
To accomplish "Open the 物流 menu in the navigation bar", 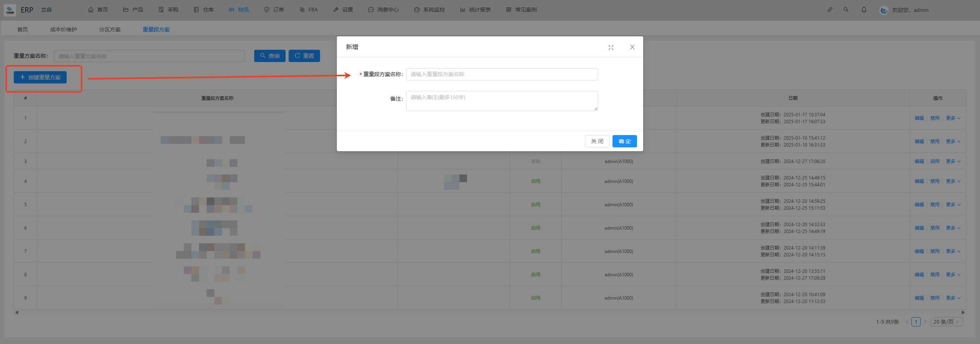I will pos(239,10).
